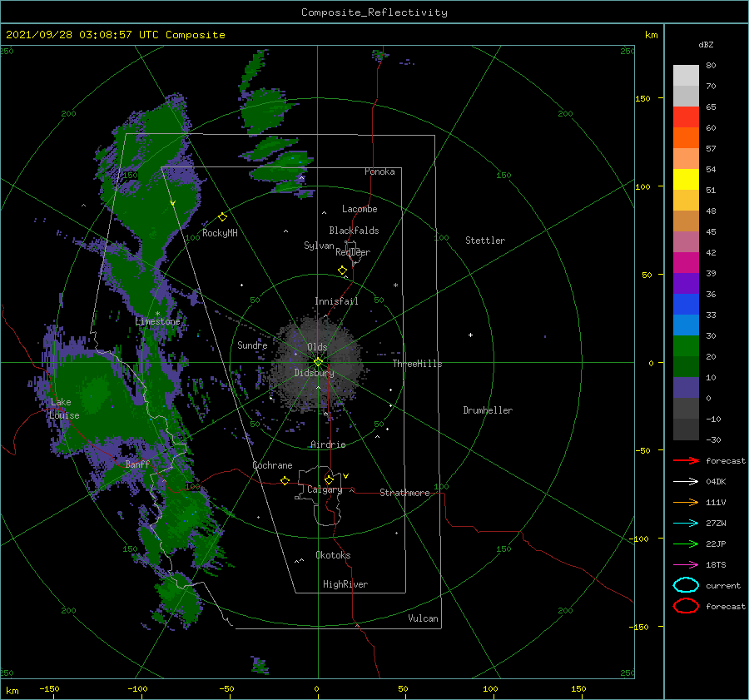Click the 04DK legend label
The width and height of the screenshot is (749, 700).
716,482
